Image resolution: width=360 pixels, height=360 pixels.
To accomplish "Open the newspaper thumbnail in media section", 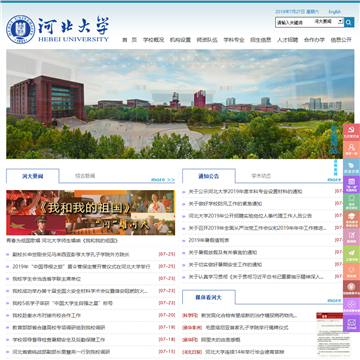I will (x=329, y=334).
